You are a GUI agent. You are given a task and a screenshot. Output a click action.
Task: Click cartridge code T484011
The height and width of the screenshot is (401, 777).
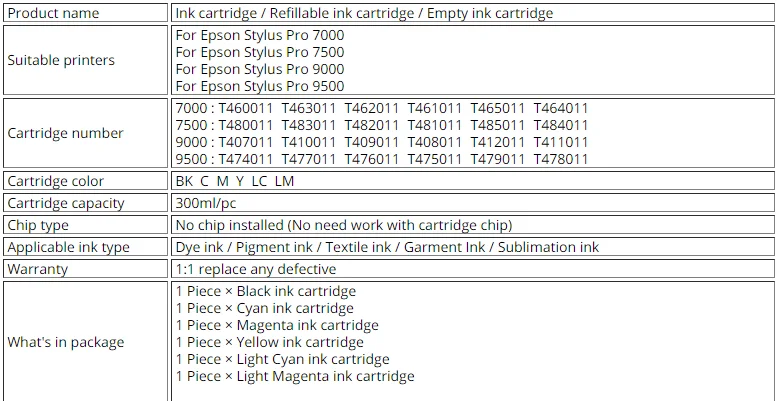tap(561, 125)
